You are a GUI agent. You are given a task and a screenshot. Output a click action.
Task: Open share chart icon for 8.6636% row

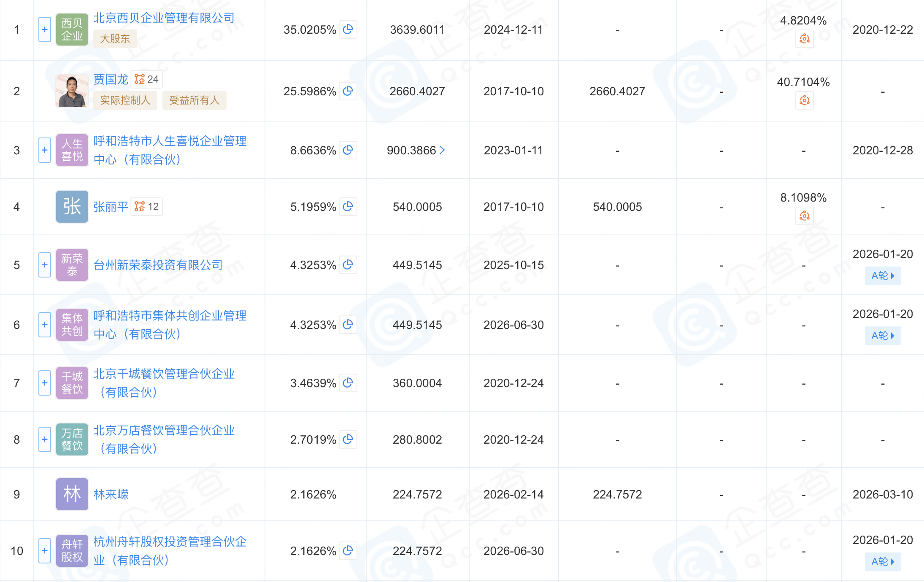[348, 150]
